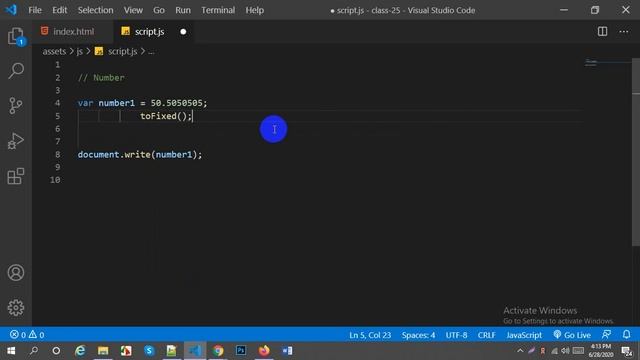Click the editor vertical scrollbar

coord(636,152)
